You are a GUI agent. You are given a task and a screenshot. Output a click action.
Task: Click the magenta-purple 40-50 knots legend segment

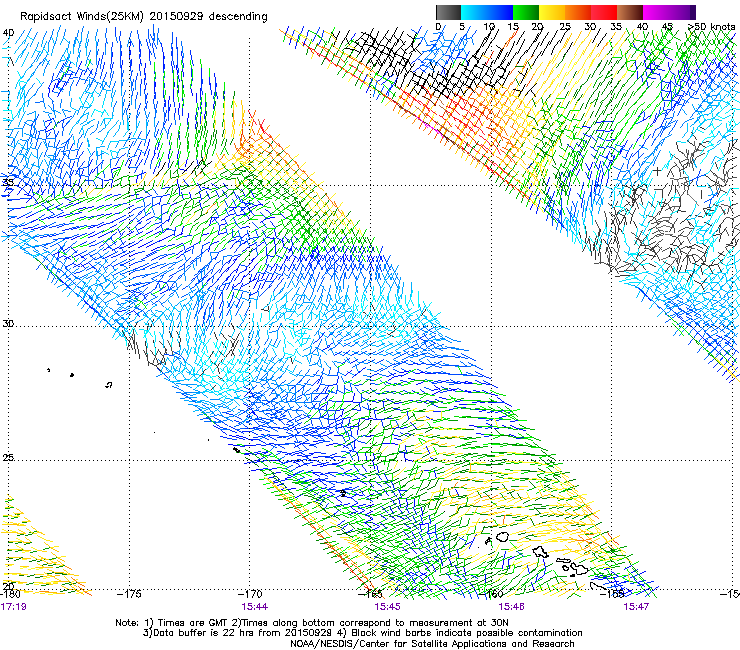(669, 12)
